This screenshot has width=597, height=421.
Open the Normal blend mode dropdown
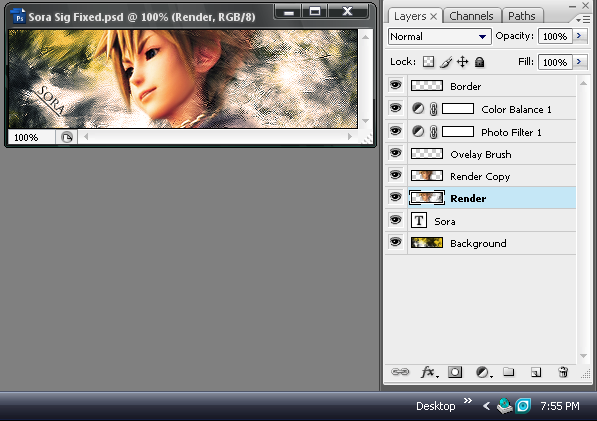pyautogui.click(x=439, y=37)
